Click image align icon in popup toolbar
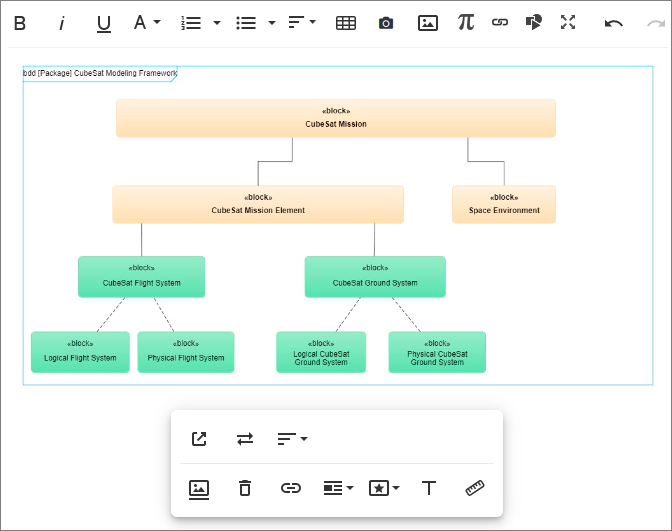This screenshot has width=672, height=531. (286, 439)
